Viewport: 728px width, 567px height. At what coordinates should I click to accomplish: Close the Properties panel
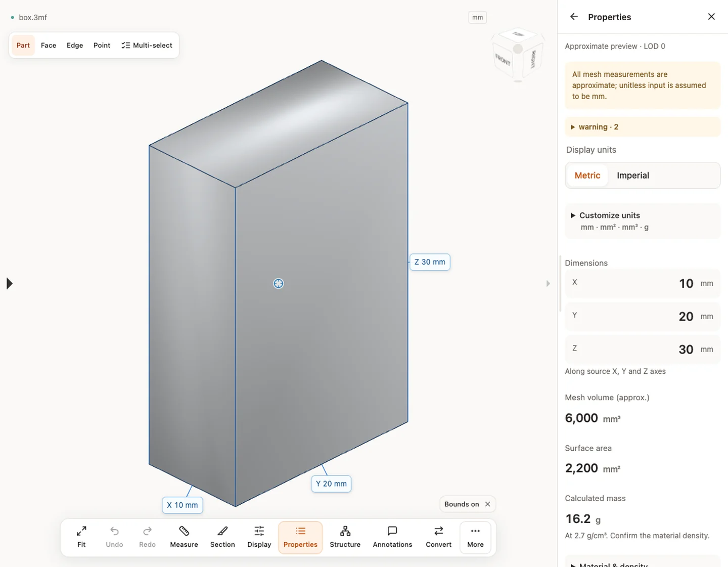(711, 17)
